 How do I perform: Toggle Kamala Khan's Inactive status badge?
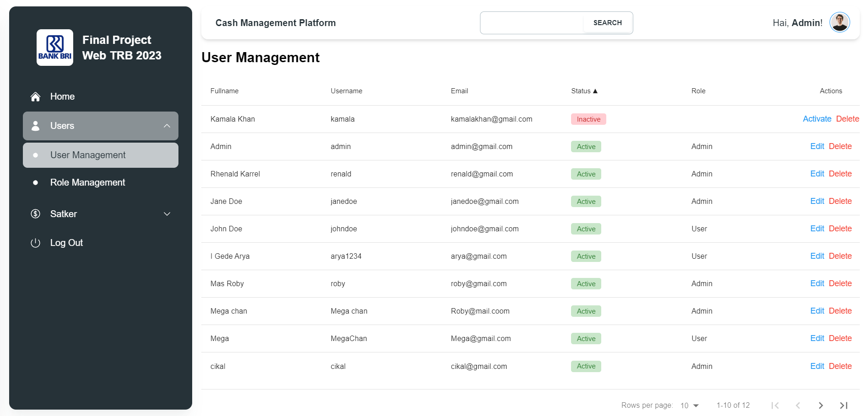[588, 119]
